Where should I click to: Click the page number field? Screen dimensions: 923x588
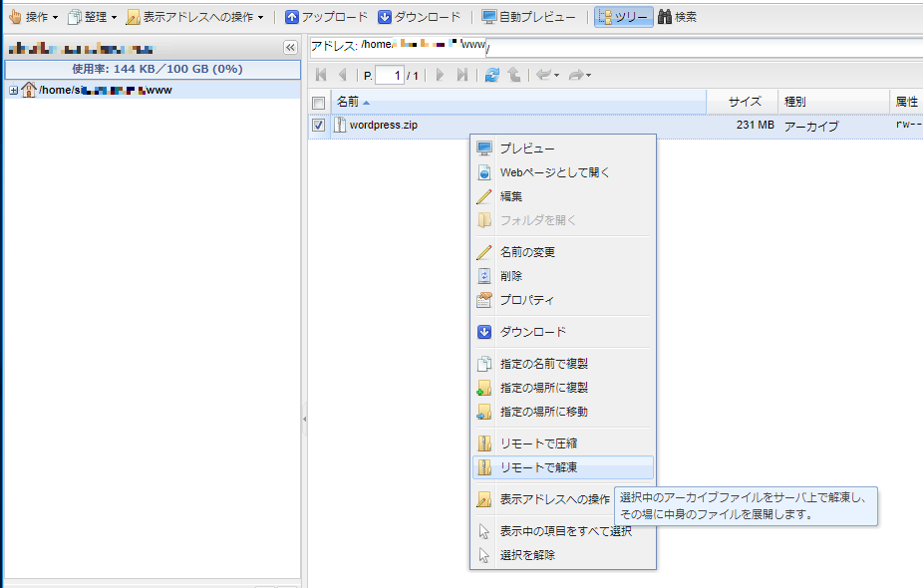[x=390, y=76]
